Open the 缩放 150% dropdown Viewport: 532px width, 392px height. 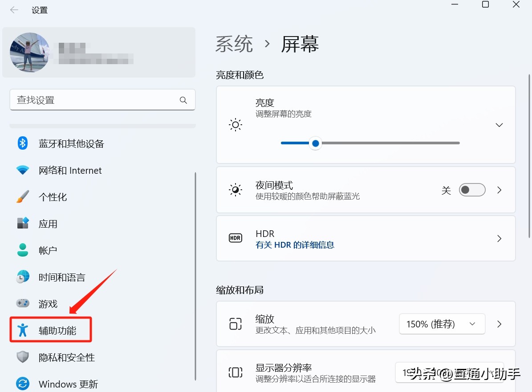pos(442,324)
